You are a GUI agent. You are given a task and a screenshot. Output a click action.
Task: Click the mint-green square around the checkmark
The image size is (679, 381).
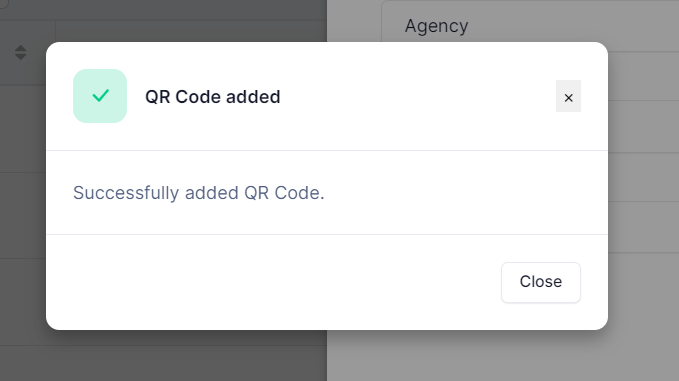coord(100,96)
